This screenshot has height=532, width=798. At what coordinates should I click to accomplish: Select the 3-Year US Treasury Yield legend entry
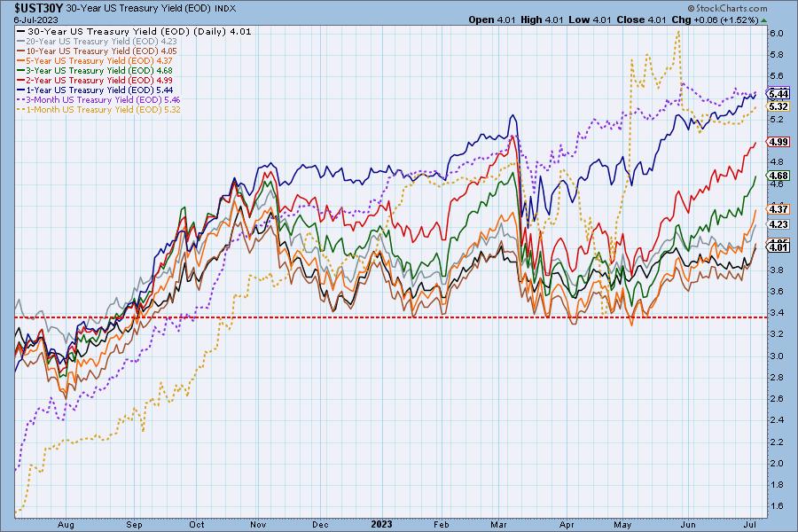tap(95, 70)
